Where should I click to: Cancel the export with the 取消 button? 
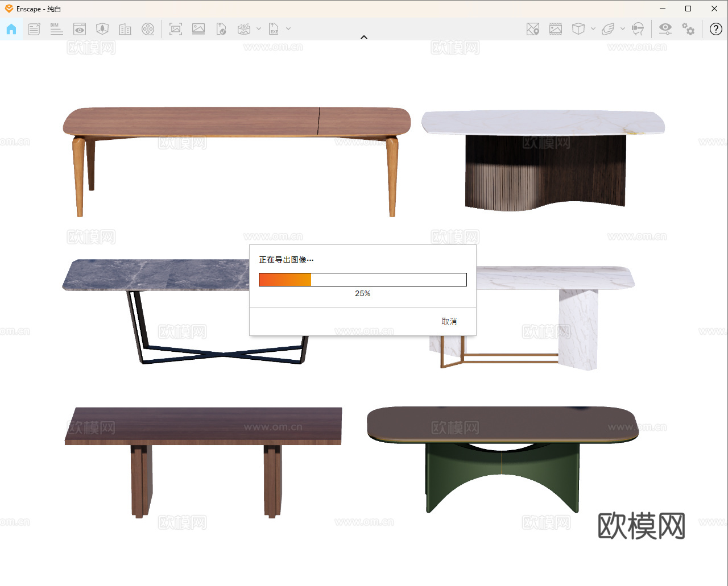coord(449,322)
